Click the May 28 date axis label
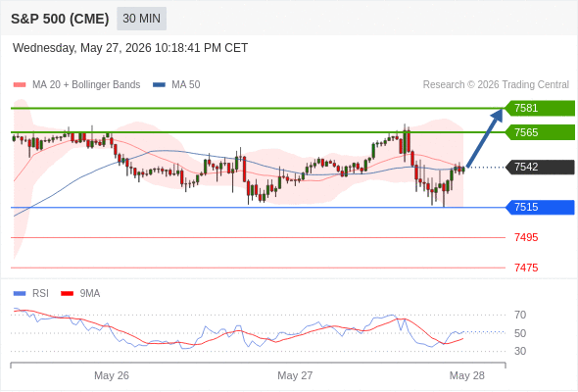578x392 pixels. click(466, 375)
